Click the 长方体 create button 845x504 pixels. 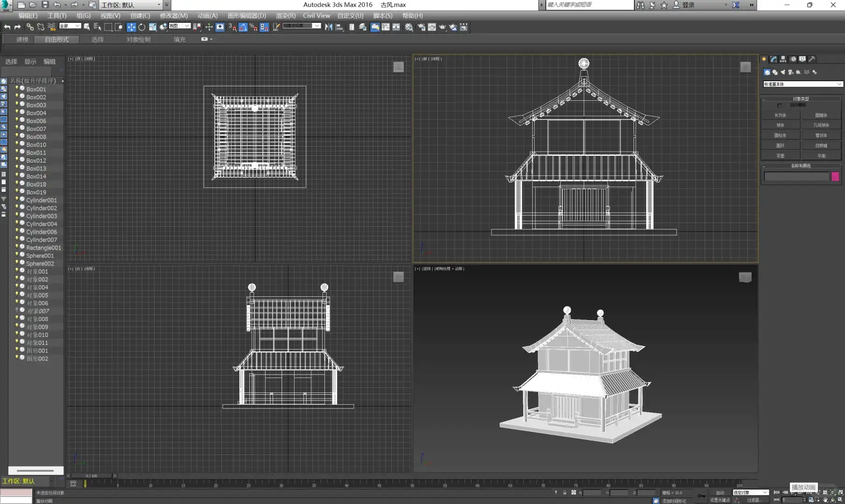[x=780, y=115]
